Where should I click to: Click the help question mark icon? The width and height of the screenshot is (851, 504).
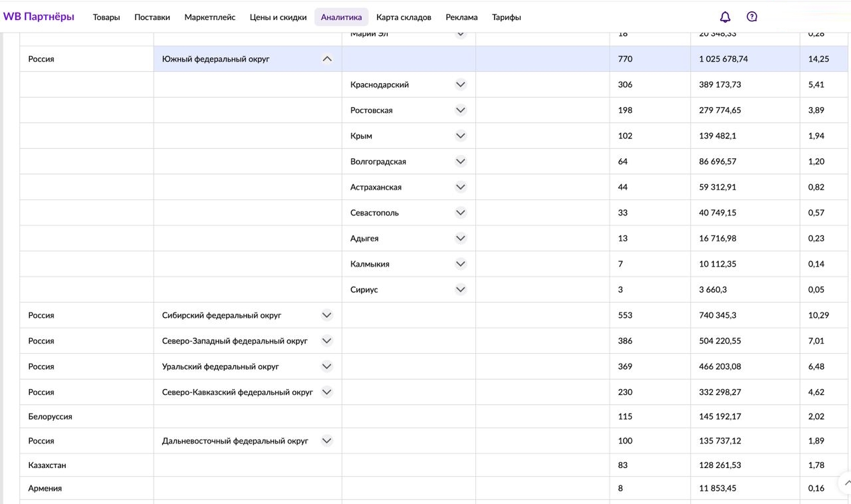(752, 17)
